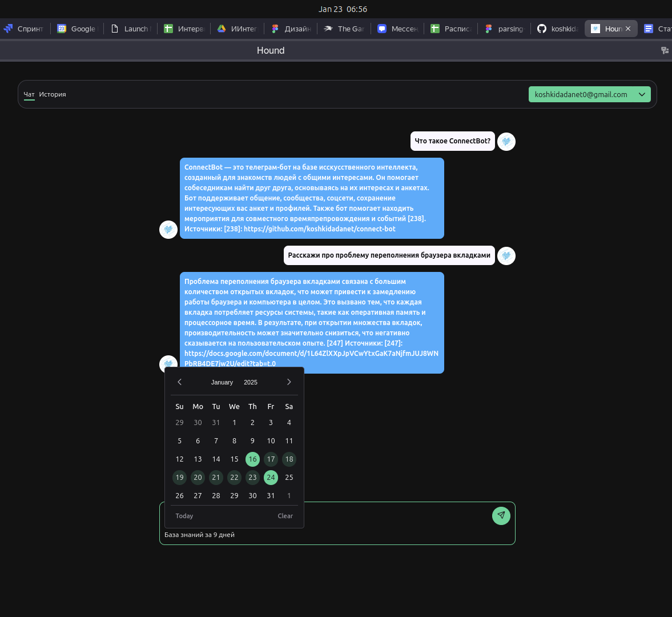Open the Расписание spreadsheet tab
The width and height of the screenshot is (672, 617).
point(451,29)
